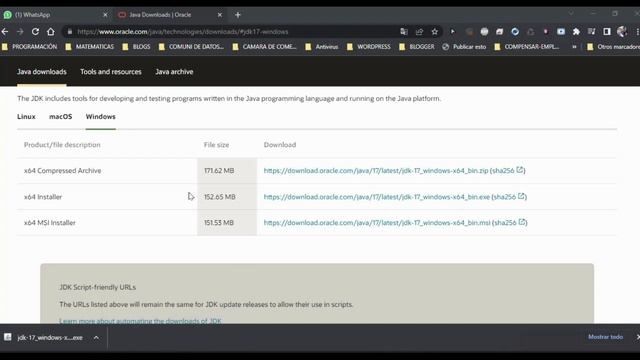Open the Otros marcadores folder
This screenshot has height=360, width=640.
pos(613,47)
